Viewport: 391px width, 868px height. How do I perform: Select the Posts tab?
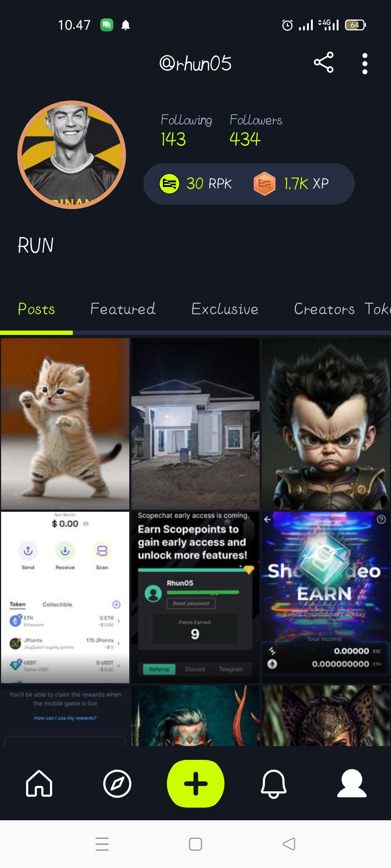36,309
